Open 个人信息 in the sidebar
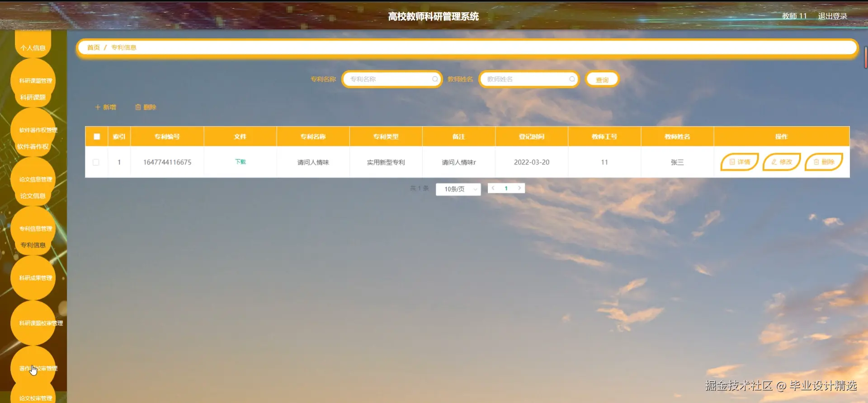This screenshot has width=868, height=403. pyautogui.click(x=33, y=48)
